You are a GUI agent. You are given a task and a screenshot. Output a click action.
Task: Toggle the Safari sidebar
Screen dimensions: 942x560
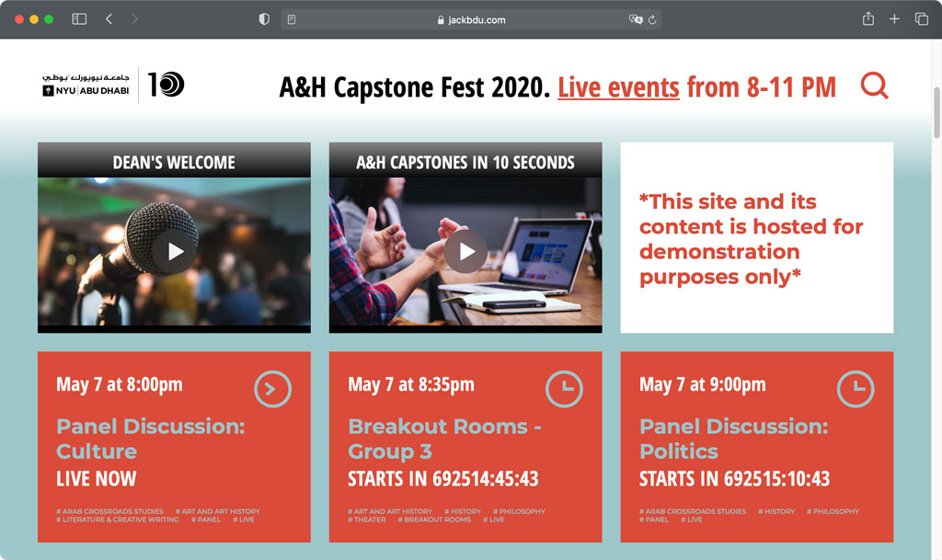point(78,17)
